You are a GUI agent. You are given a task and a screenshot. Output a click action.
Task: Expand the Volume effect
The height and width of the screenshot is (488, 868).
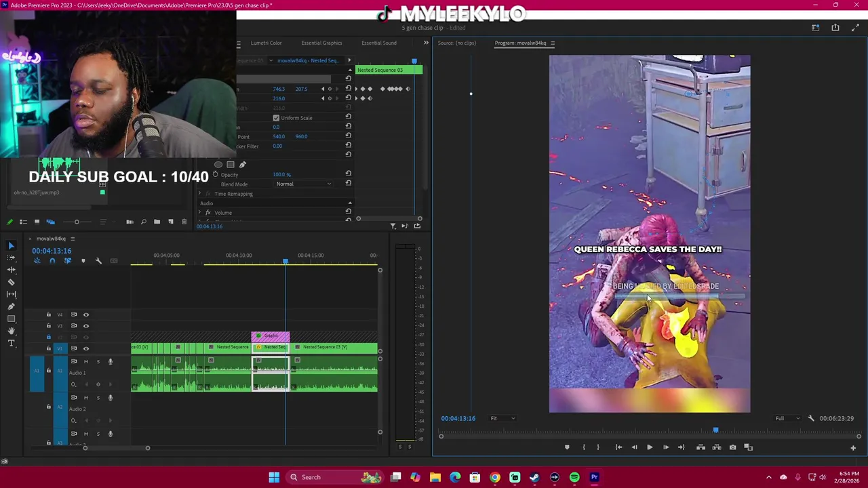pos(200,213)
